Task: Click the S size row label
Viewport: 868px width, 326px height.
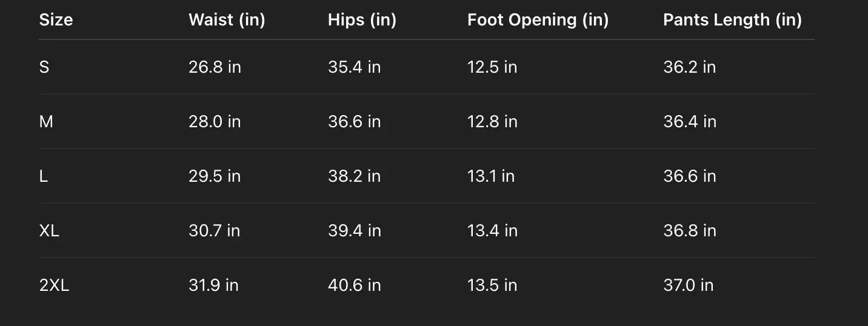Action: click(x=44, y=67)
